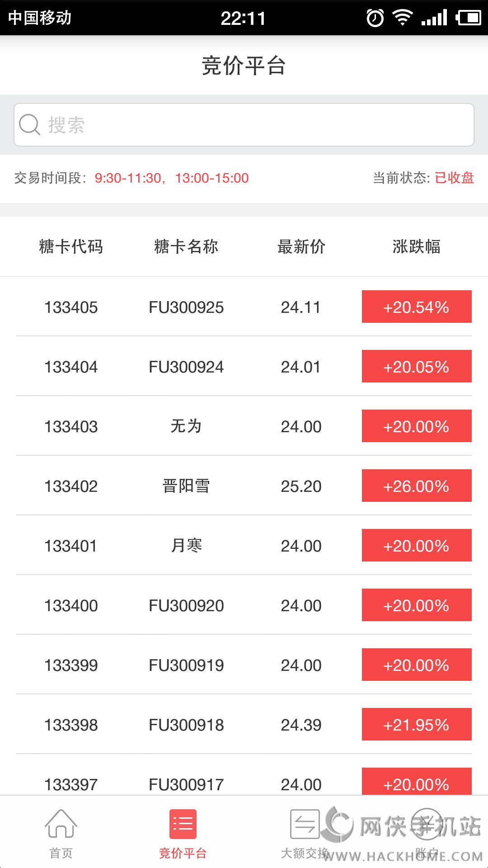The width and height of the screenshot is (488, 868).
Task: Tap the 糖卡代码 column header
Action: (x=71, y=247)
